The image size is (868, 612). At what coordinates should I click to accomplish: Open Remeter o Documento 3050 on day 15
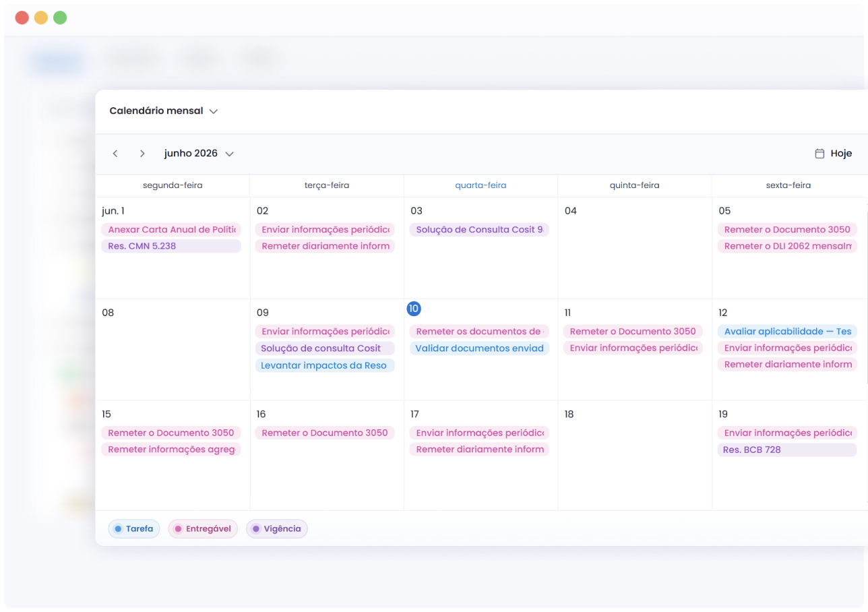(171, 433)
